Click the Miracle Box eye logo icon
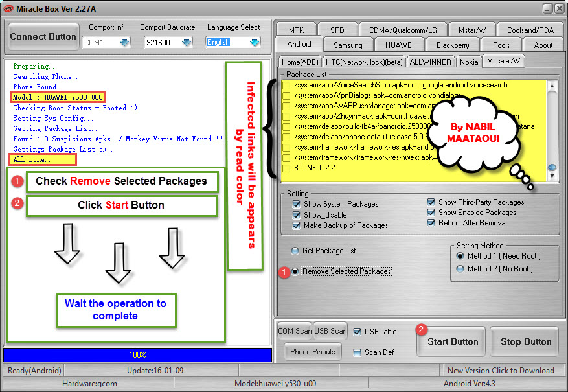Screen dimensions: 568x392 tap(8, 8)
